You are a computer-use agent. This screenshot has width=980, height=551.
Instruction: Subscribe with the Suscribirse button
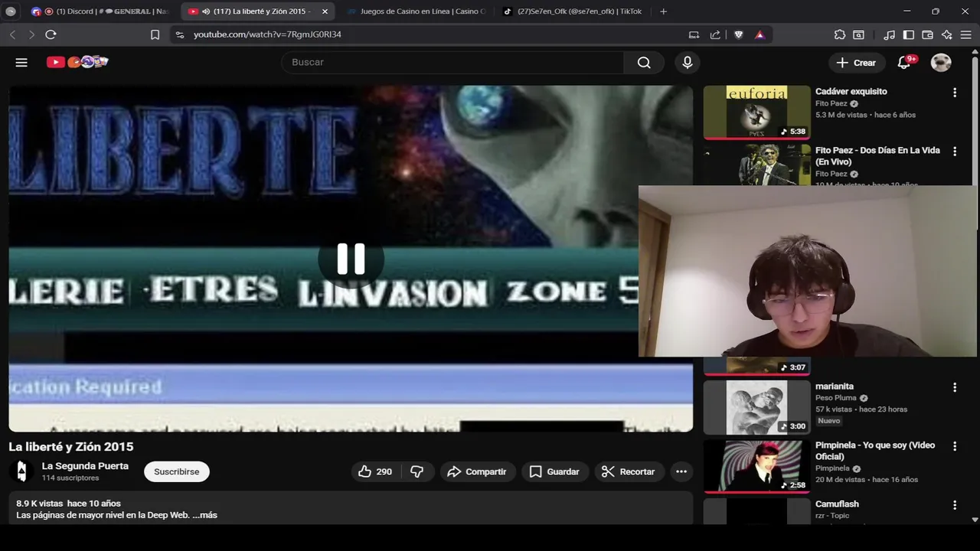177,471
